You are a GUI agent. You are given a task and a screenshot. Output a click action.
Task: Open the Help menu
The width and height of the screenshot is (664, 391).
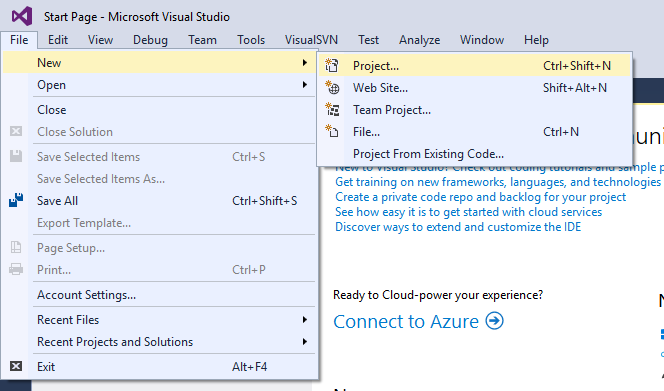tap(536, 40)
